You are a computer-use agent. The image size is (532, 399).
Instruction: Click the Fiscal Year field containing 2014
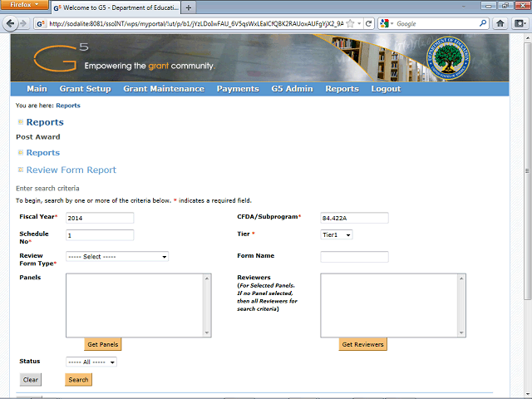coord(100,218)
